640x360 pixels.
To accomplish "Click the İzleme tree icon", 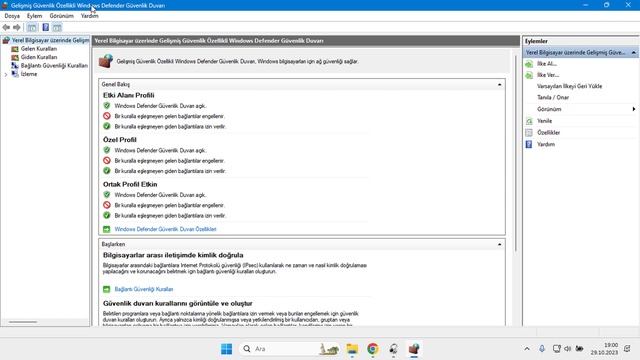I will (x=15, y=74).
